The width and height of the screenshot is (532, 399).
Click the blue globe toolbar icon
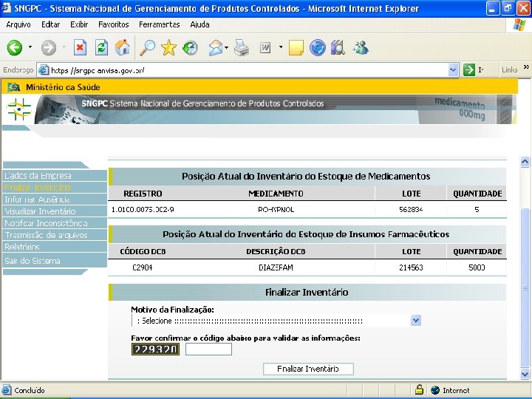click(x=317, y=47)
